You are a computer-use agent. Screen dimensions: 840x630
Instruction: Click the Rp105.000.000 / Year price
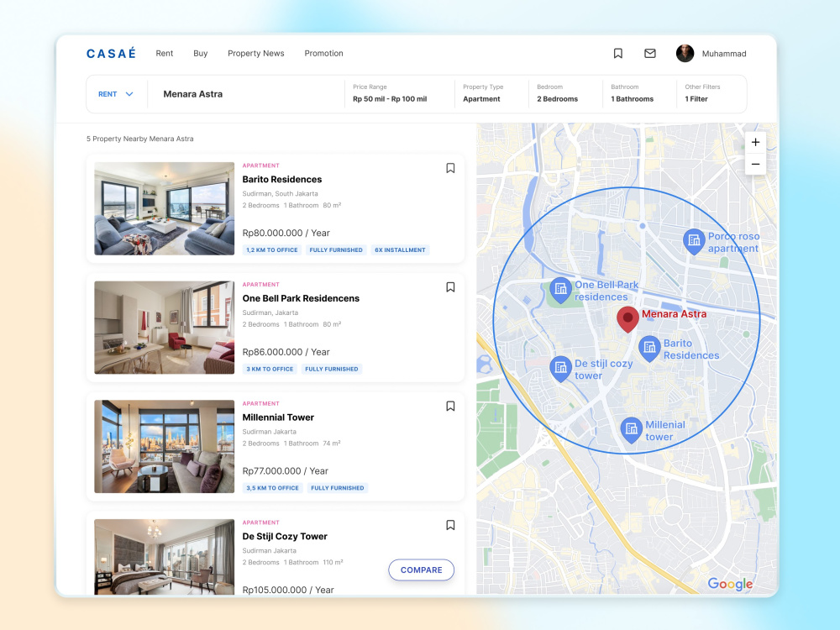[288, 590]
